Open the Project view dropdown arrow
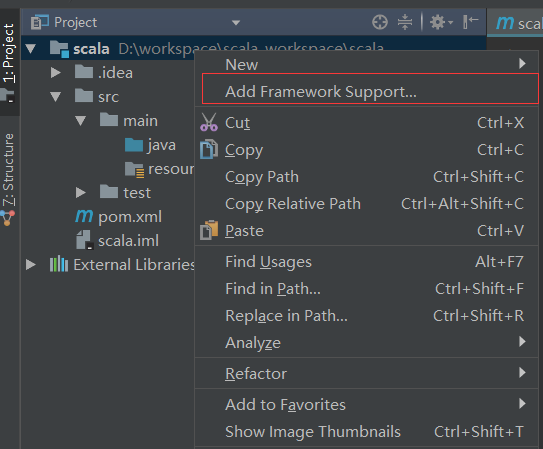Viewport: 543px width, 449px height. [x=236, y=23]
